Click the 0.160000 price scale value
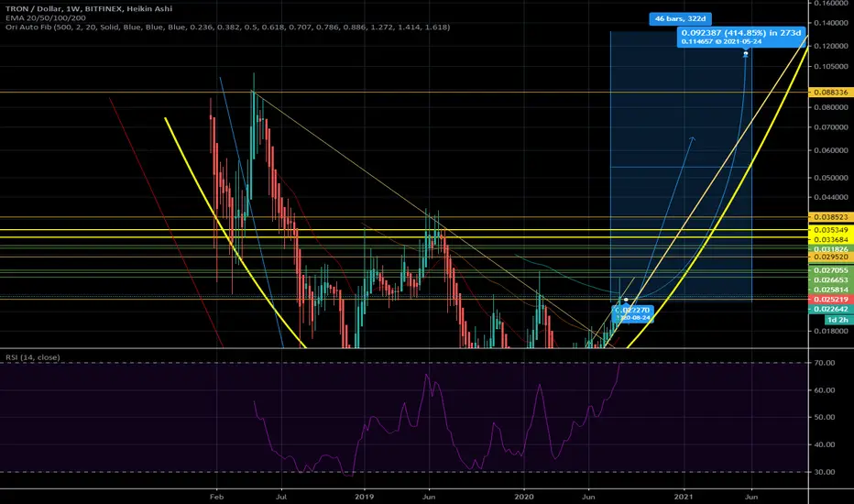The image size is (854, 504). 830,4
